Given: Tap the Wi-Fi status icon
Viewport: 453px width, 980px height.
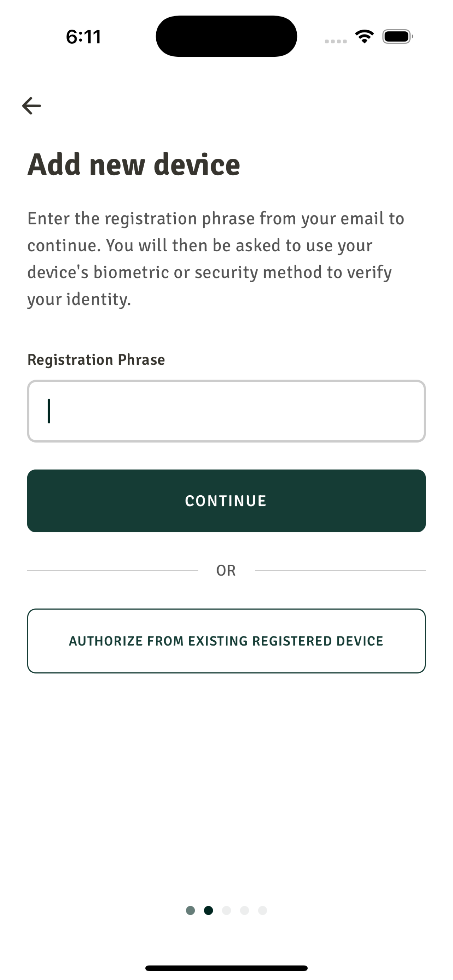Looking at the screenshot, I should 364,37.
